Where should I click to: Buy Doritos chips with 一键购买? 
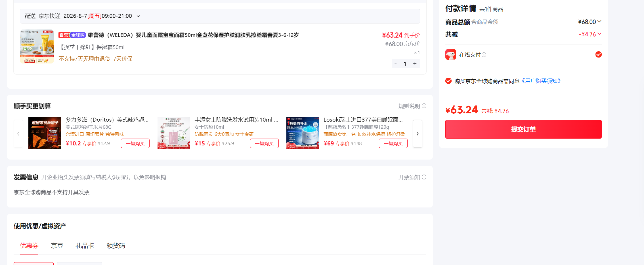point(135,143)
